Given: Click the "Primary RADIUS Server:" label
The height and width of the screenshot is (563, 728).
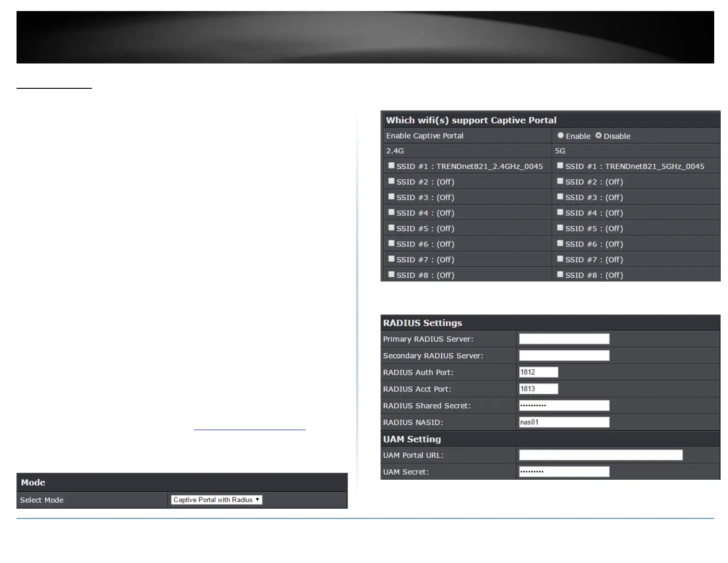Looking at the screenshot, I should pos(428,339).
